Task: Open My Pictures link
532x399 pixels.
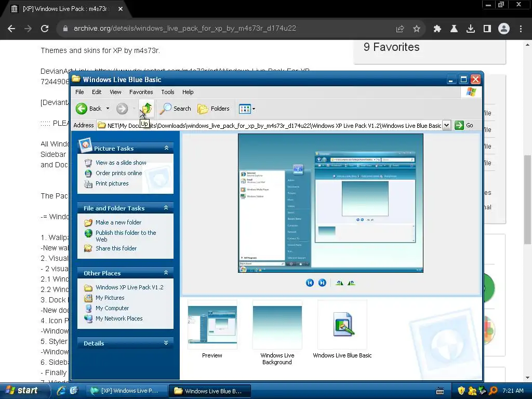Action: coord(110,298)
